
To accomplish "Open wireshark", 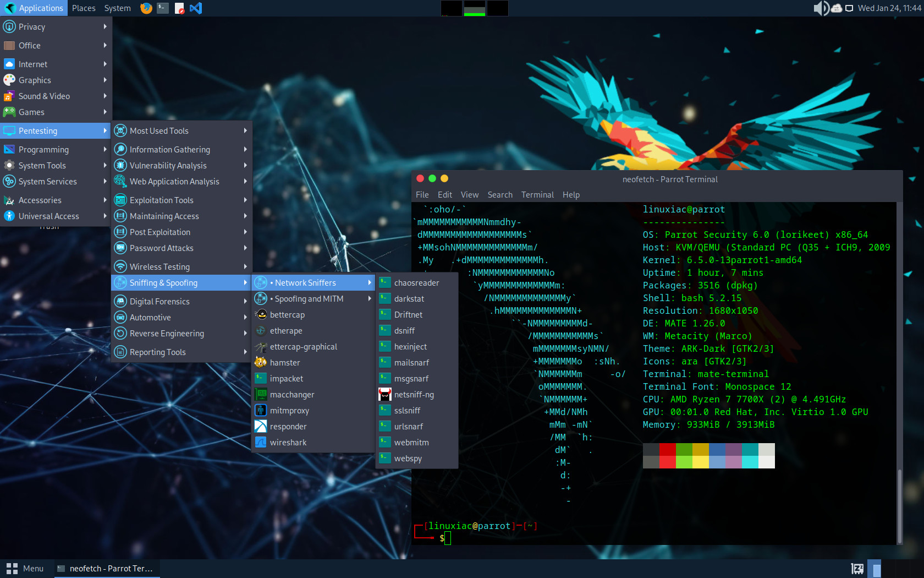I will pyautogui.click(x=313, y=443).
